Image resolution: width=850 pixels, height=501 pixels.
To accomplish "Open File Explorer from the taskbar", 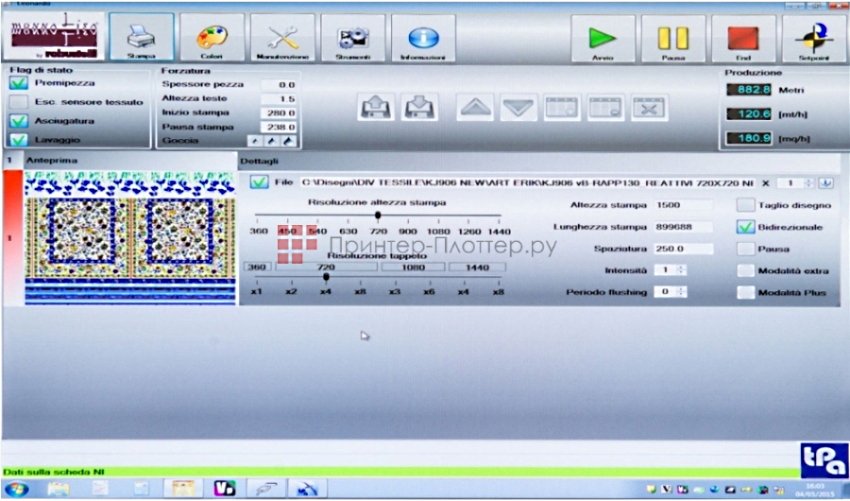I will point(58,489).
